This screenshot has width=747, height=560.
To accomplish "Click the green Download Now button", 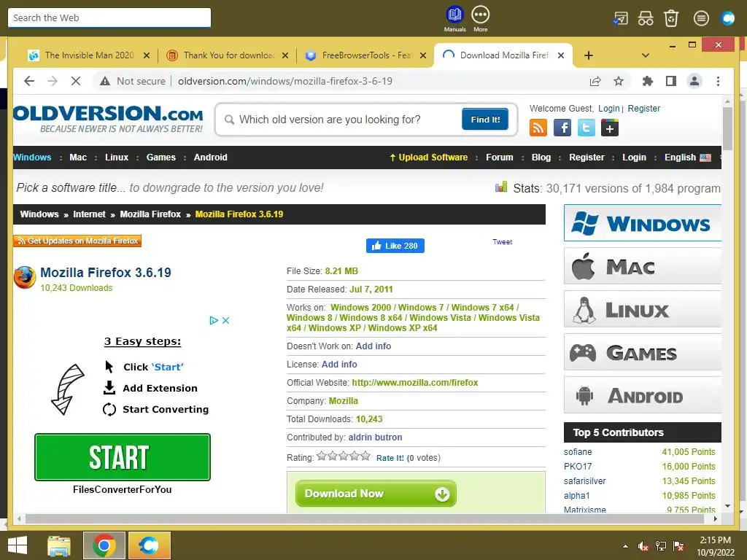I will [376, 494].
